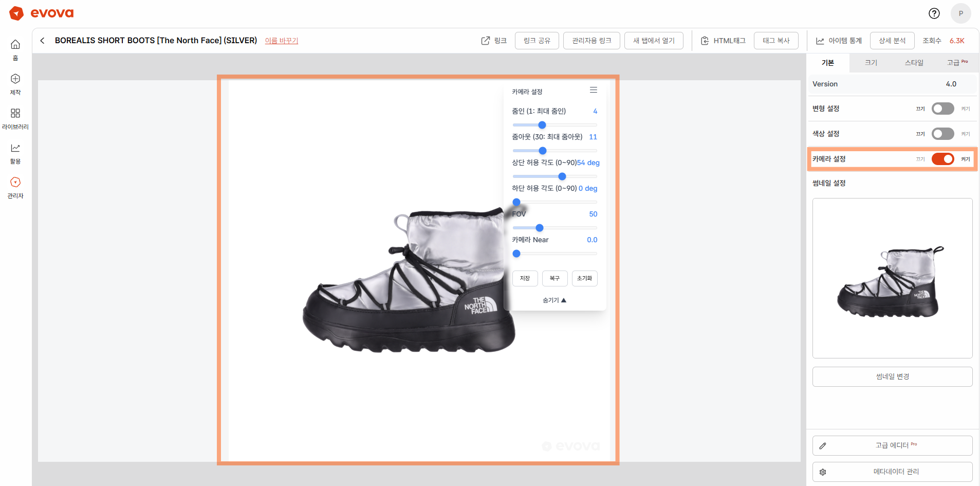Open the 라이브러리 library grid icon
This screenshot has height=486, width=980.
coord(15,114)
